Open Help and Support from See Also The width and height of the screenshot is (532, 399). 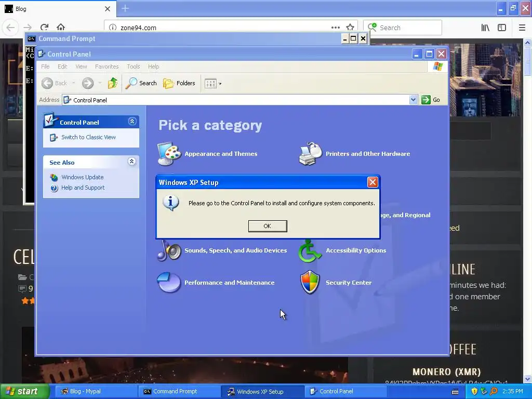[83, 188]
